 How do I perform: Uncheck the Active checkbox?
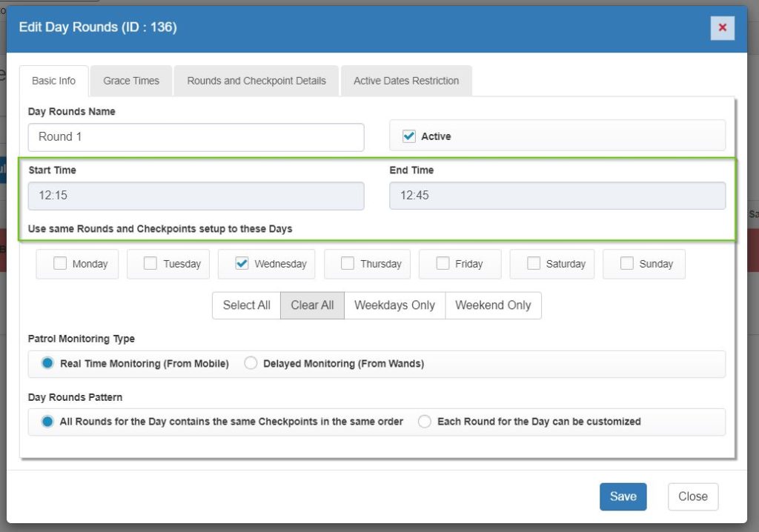(x=408, y=136)
